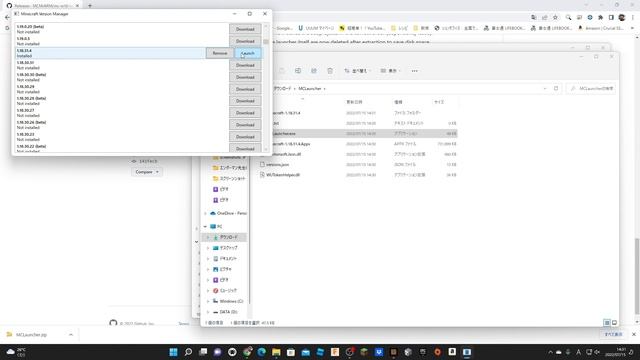Open the three-dot See more menu in Explorer
640x360 pixels.
pos(415,71)
